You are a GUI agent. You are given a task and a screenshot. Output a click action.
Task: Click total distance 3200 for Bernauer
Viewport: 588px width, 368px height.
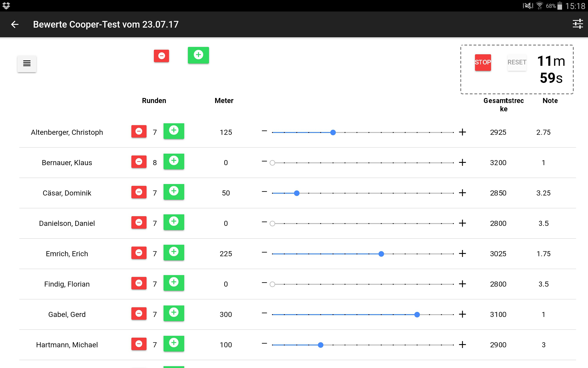[x=498, y=163]
